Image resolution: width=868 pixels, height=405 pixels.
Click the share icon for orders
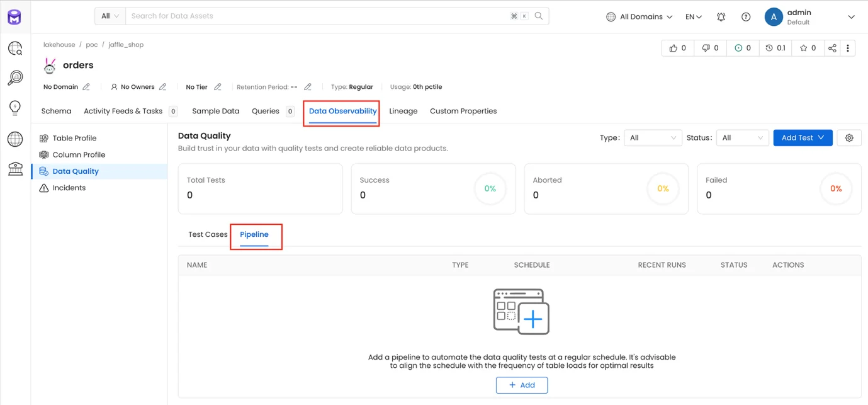(832, 48)
